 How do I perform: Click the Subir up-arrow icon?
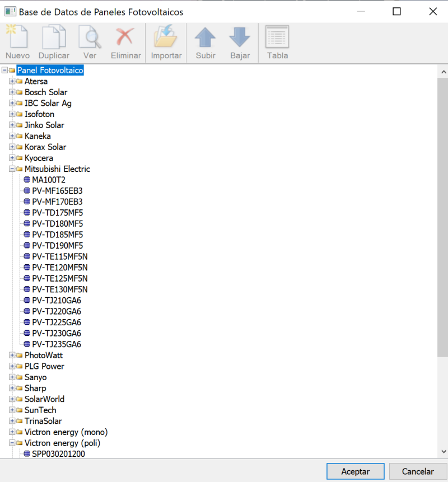pyautogui.click(x=206, y=37)
